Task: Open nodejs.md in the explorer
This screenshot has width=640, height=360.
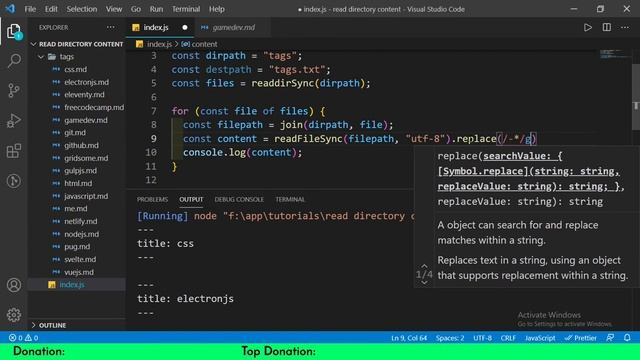Action: [82, 234]
